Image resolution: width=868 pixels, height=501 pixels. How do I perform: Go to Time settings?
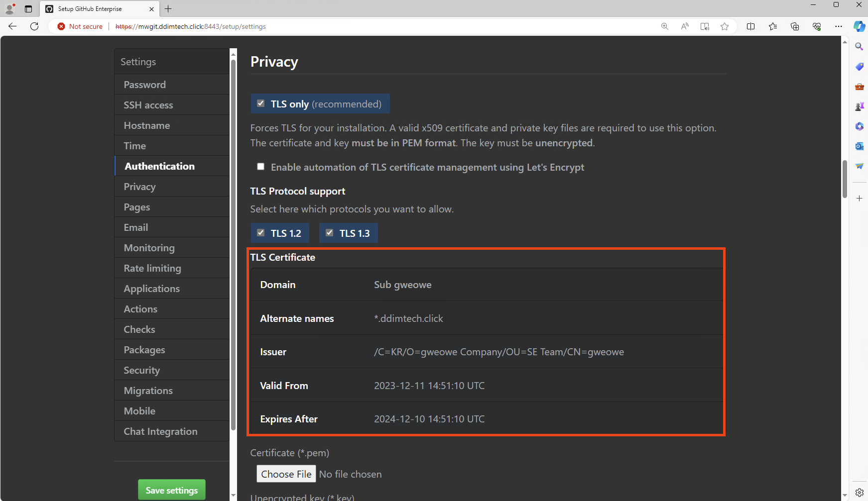point(172,146)
